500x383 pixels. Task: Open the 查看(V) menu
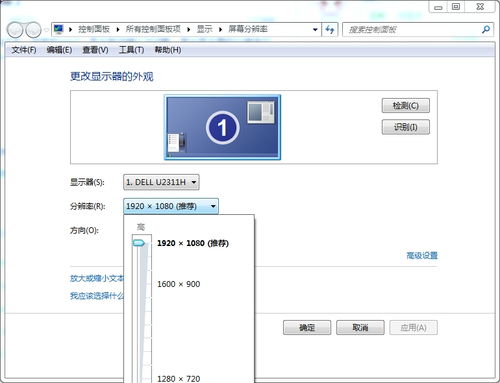[95, 50]
